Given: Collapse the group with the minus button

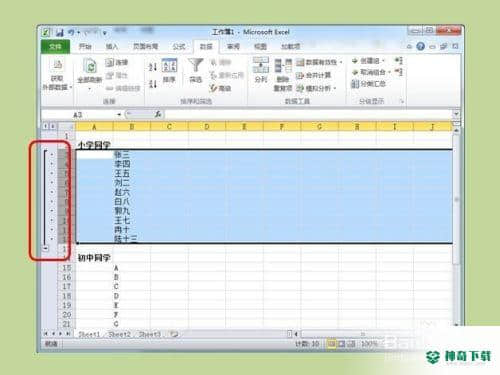Looking at the screenshot, I should pyautogui.click(x=45, y=248).
